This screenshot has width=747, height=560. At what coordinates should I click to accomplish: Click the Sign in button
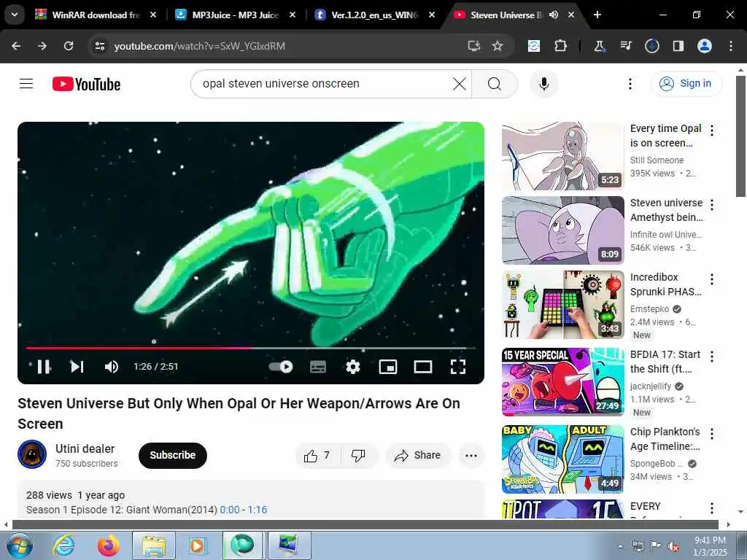[x=686, y=83]
